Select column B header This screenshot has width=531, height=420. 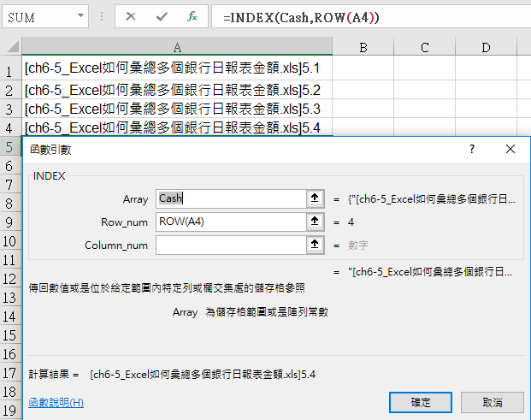[363, 46]
